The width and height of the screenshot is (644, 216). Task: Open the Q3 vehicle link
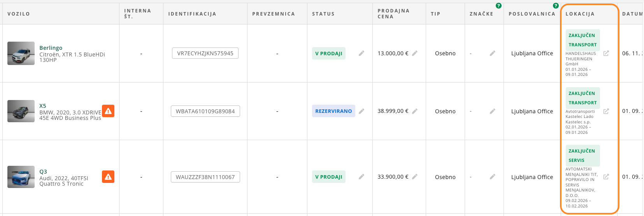43,172
